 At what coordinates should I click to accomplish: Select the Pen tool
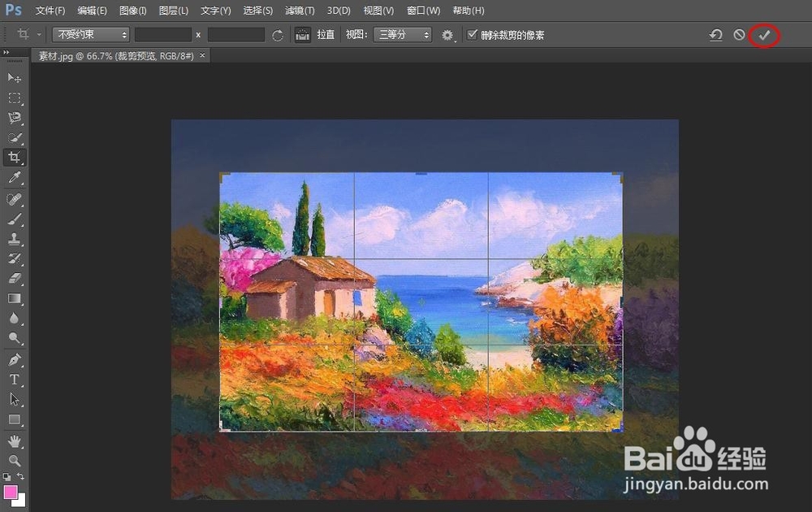point(14,360)
